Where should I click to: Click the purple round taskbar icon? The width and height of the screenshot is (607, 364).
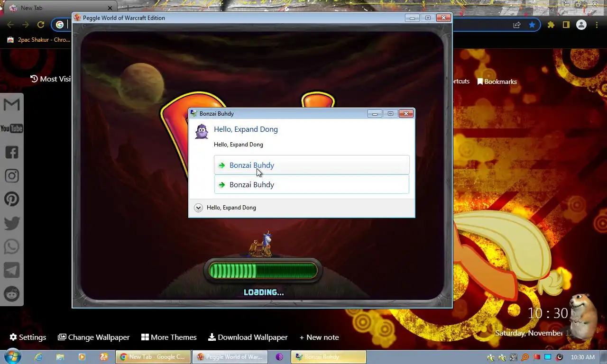point(279,357)
